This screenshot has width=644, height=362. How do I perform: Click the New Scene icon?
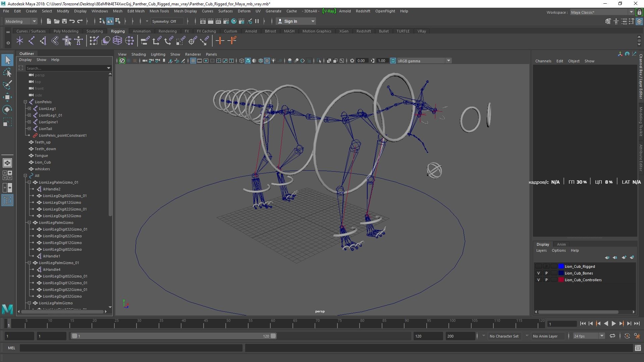pos(49,21)
